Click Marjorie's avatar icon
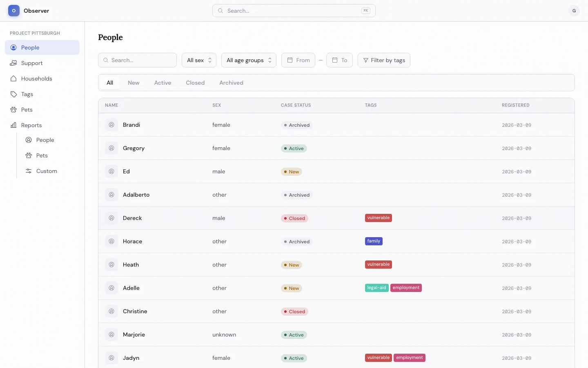Screen dimensions: 588x368 (x=111, y=334)
